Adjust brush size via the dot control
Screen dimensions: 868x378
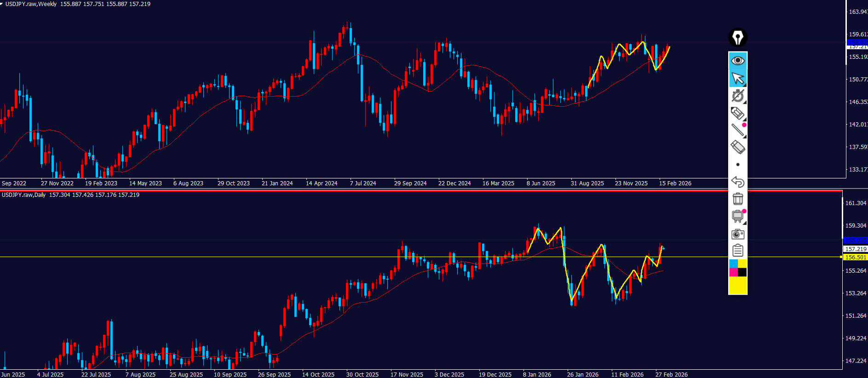738,165
